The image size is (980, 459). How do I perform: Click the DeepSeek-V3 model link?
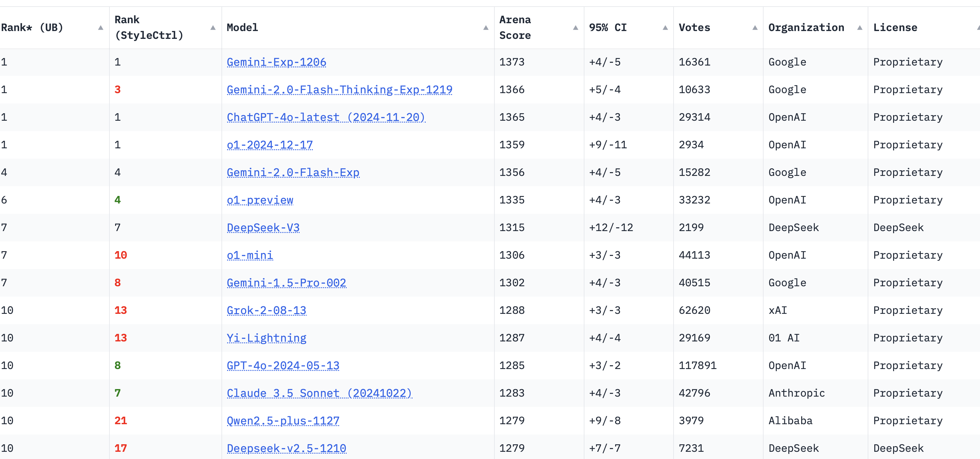tap(263, 227)
